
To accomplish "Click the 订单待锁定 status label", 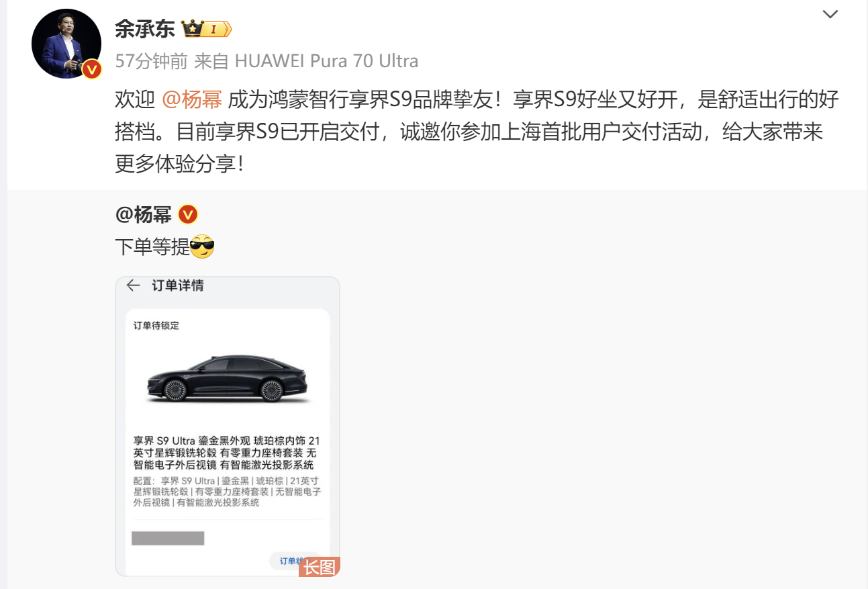I will [x=156, y=326].
